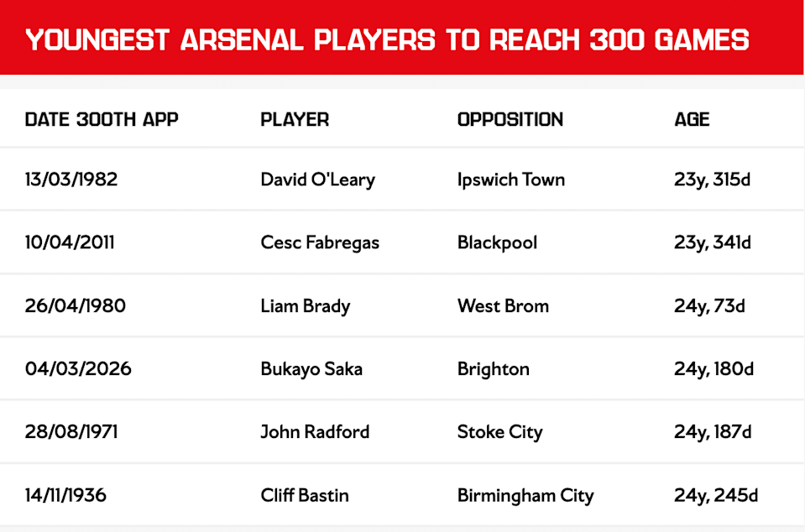This screenshot has height=532, width=805.
Task: Select the 14/11/1936 date cell
Action: click(x=65, y=496)
